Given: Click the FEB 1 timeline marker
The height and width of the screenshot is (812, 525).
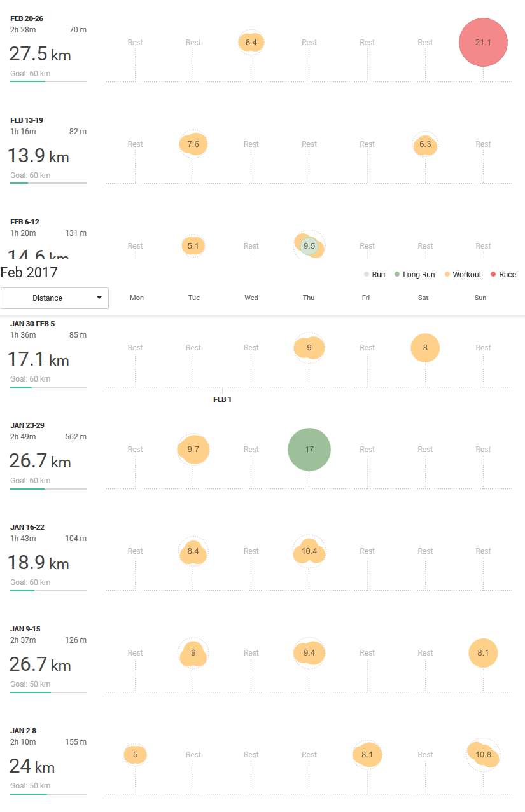Looking at the screenshot, I should 222,399.
